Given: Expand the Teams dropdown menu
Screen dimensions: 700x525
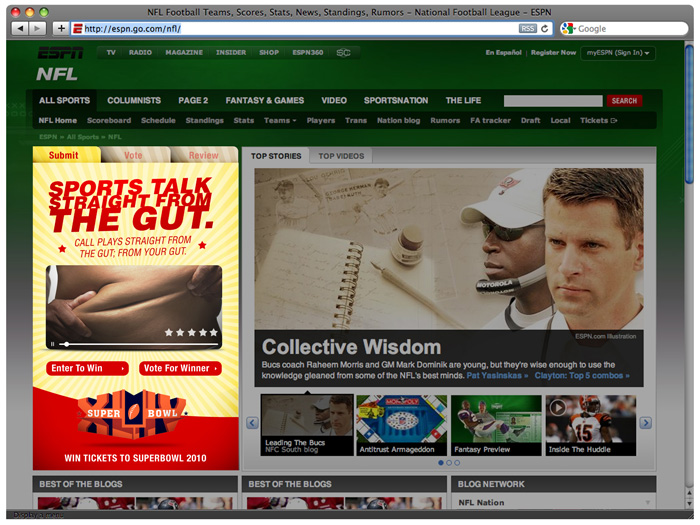Looking at the screenshot, I should pyautogui.click(x=280, y=121).
